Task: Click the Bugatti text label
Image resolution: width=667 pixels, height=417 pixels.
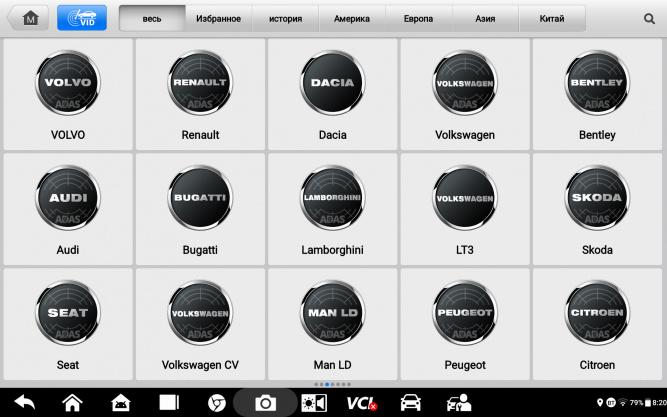Action: pyautogui.click(x=200, y=250)
